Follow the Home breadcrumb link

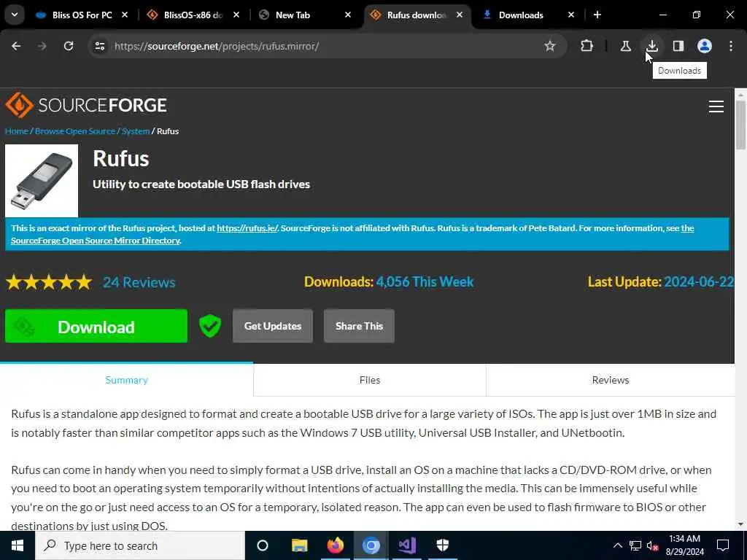click(17, 131)
